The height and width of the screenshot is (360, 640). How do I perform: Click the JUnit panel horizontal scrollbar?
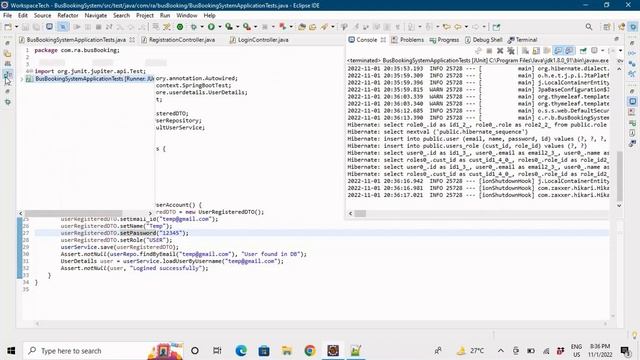(x=73, y=213)
